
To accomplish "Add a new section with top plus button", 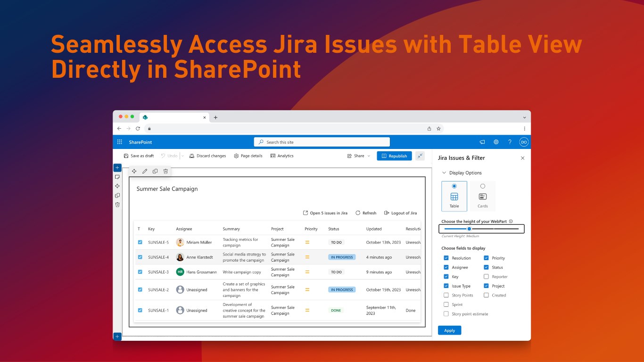I will [117, 167].
